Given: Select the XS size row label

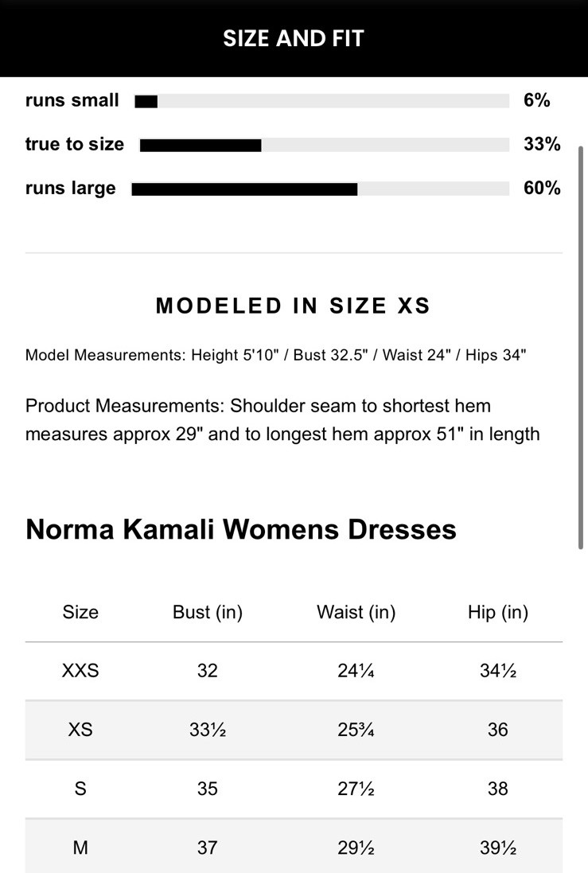Looking at the screenshot, I should (80, 730).
